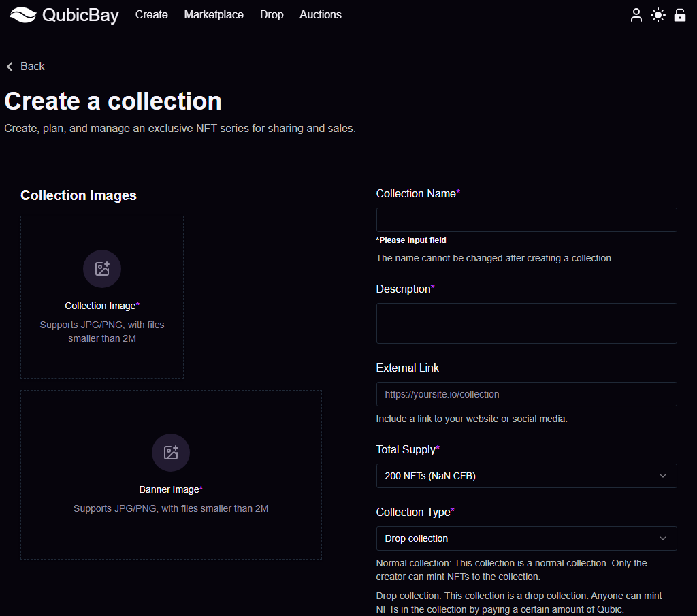This screenshot has height=616, width=697.
Task: Switch to the Auctions section
Action: coord(320,14)
